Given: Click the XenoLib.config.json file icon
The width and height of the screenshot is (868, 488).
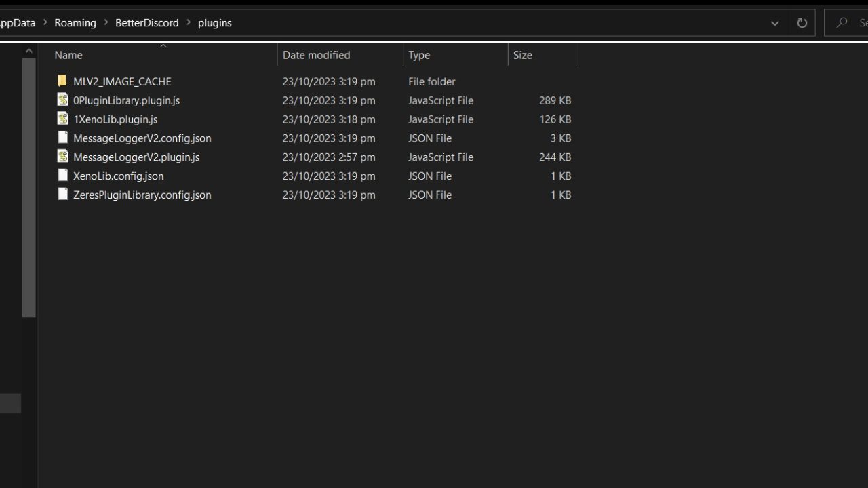Looking at the screenshot, I should (62, 176).
